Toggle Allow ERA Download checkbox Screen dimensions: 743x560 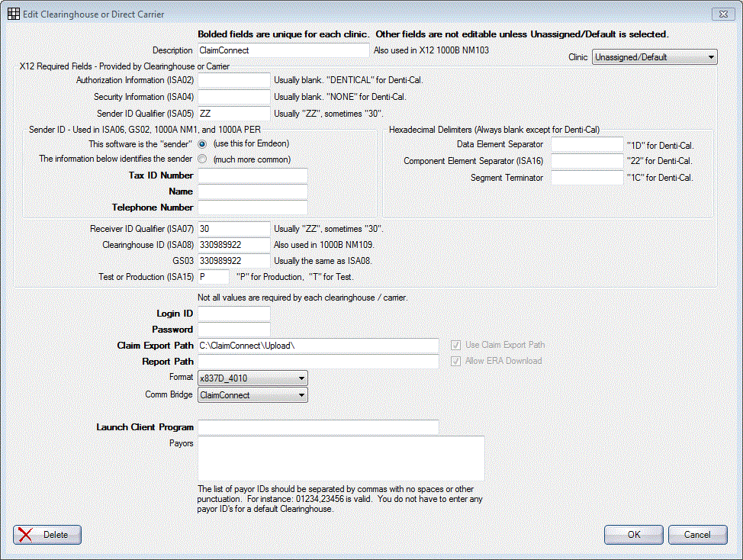point(456,361)
